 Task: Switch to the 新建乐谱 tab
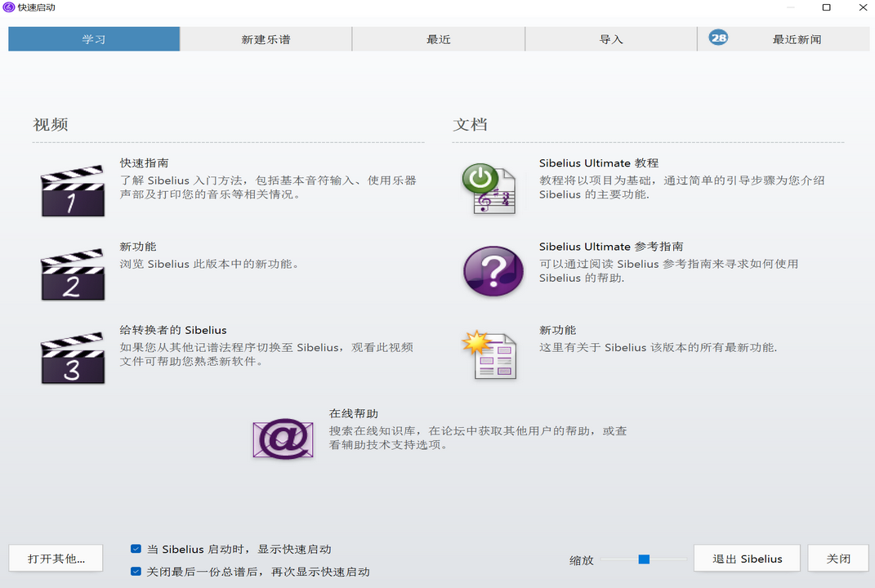click(x=266, y=39)
